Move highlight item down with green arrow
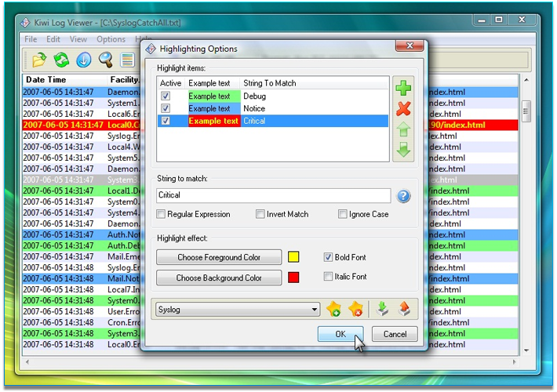Screen dimensions: 557x392 (x=403, y=150)
